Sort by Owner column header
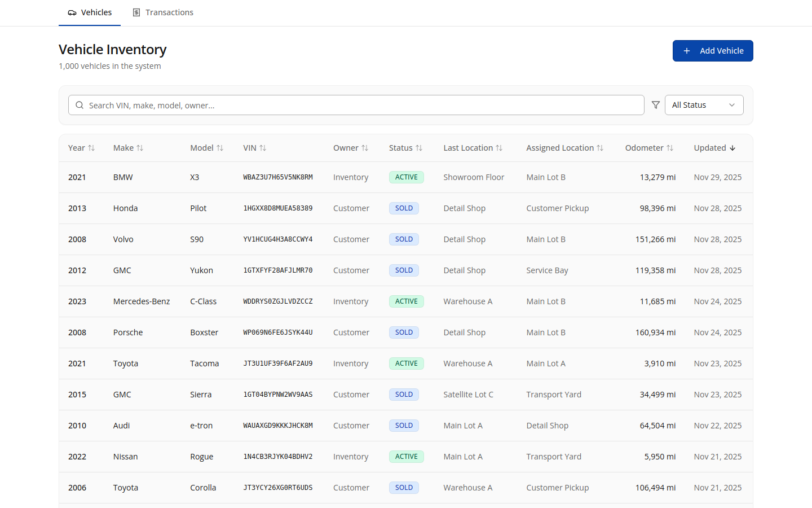Viewport: 812px width, 508px height. pos(351,148)
